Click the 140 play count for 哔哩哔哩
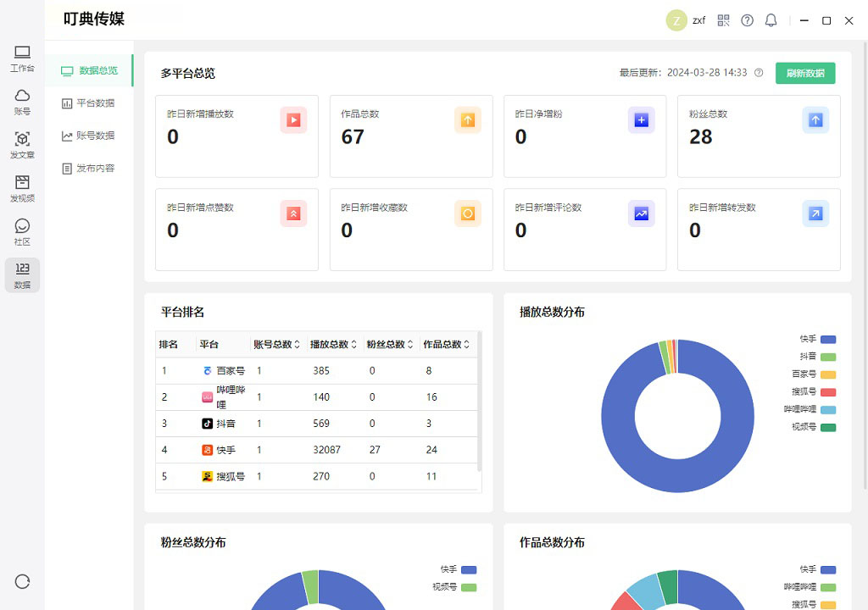The image size is (868, 610). pyautogui.click(x=321, y=397)
